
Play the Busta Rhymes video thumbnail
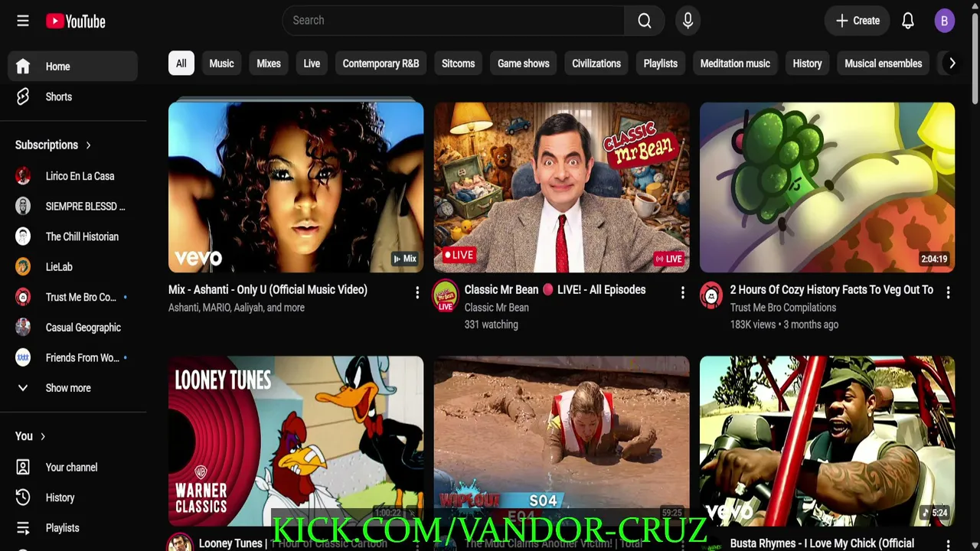pos(827,440)
